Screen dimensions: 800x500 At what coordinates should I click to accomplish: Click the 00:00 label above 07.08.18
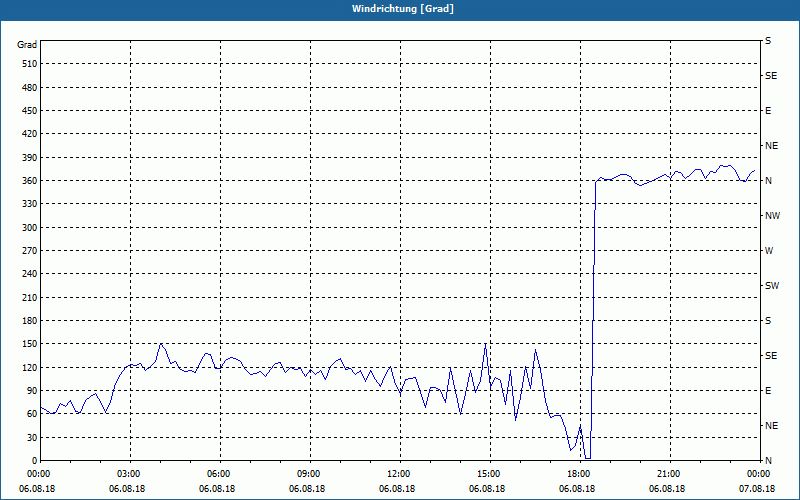pos(759,474)
